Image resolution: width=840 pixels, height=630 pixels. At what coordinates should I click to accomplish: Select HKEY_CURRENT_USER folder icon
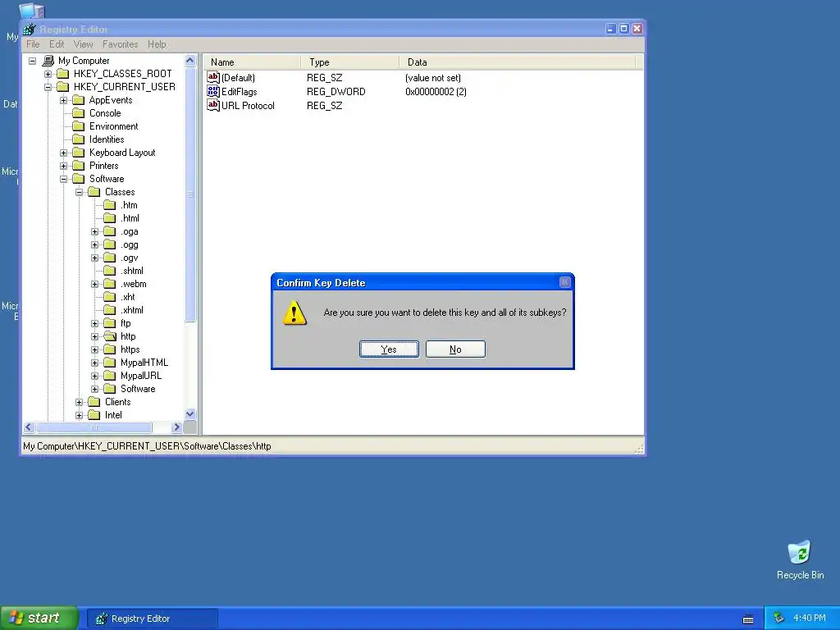62,87
